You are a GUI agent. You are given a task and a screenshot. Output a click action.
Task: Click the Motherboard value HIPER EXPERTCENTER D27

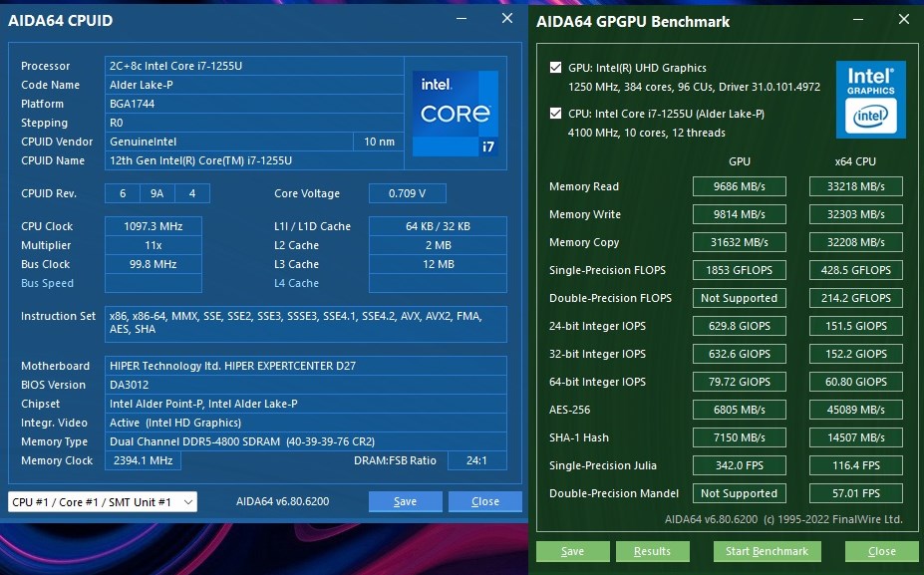(306, 366)
